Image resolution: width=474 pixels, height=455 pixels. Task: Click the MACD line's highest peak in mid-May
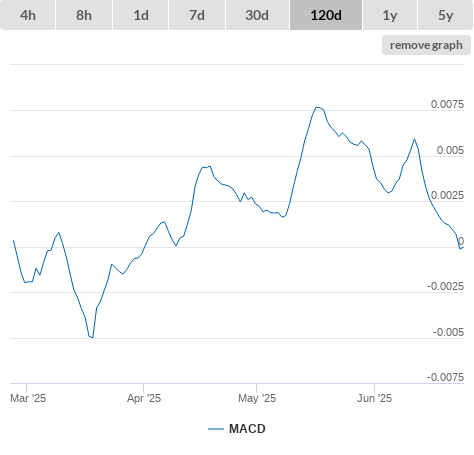317,107
